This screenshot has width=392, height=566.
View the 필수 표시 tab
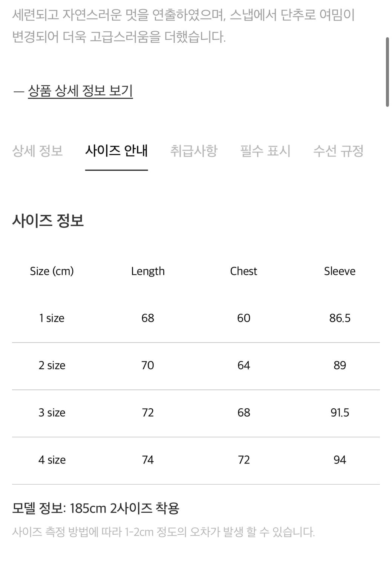[265, 151]
